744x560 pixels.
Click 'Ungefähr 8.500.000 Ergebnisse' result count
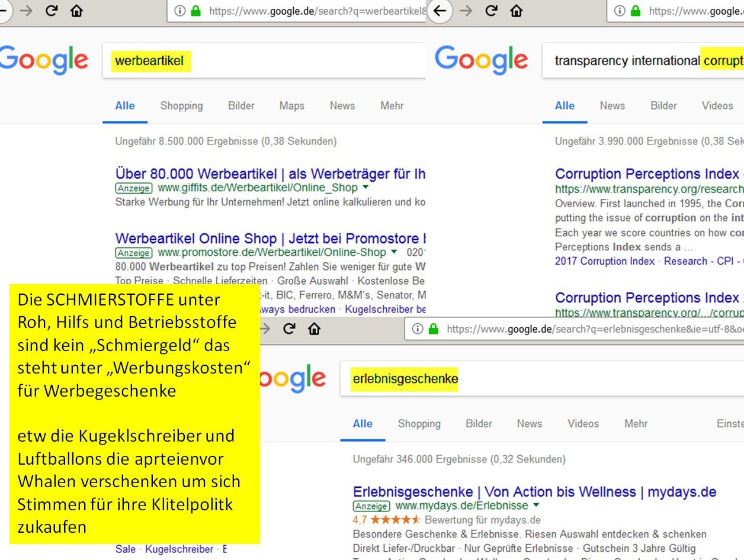pyautogui.click(x=226, y=141)
